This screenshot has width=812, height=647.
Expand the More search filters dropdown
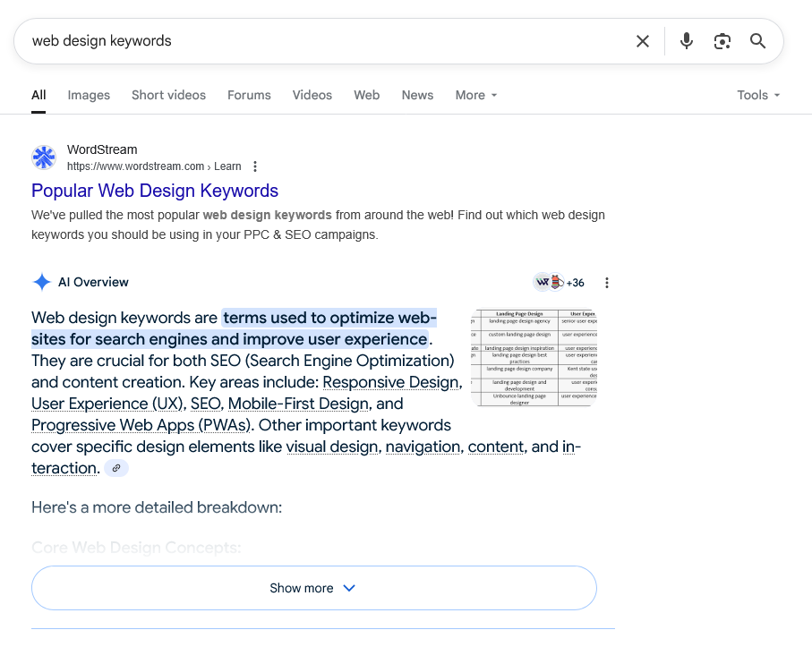[475, 95]
